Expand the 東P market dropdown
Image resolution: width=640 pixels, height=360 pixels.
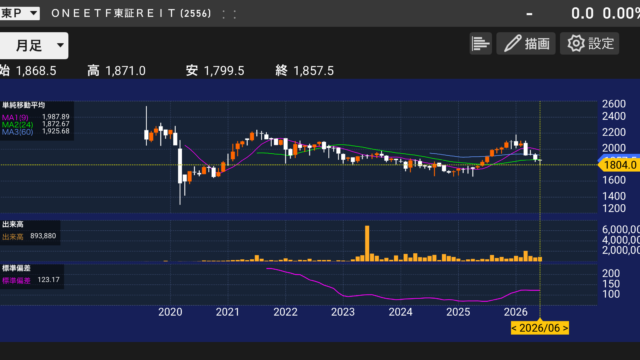20,13
